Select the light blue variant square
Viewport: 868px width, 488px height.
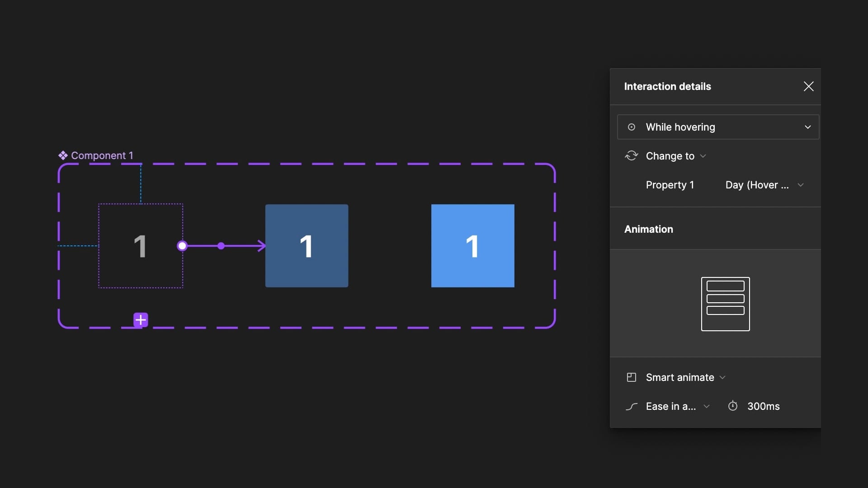pyautogui.click(x=472, y=246)
